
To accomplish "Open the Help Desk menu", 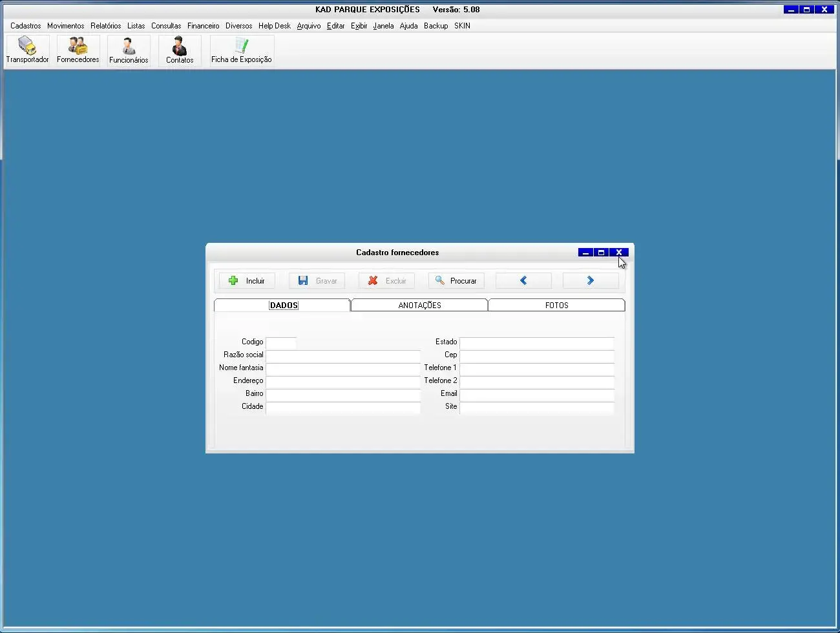I will point(275,26).
